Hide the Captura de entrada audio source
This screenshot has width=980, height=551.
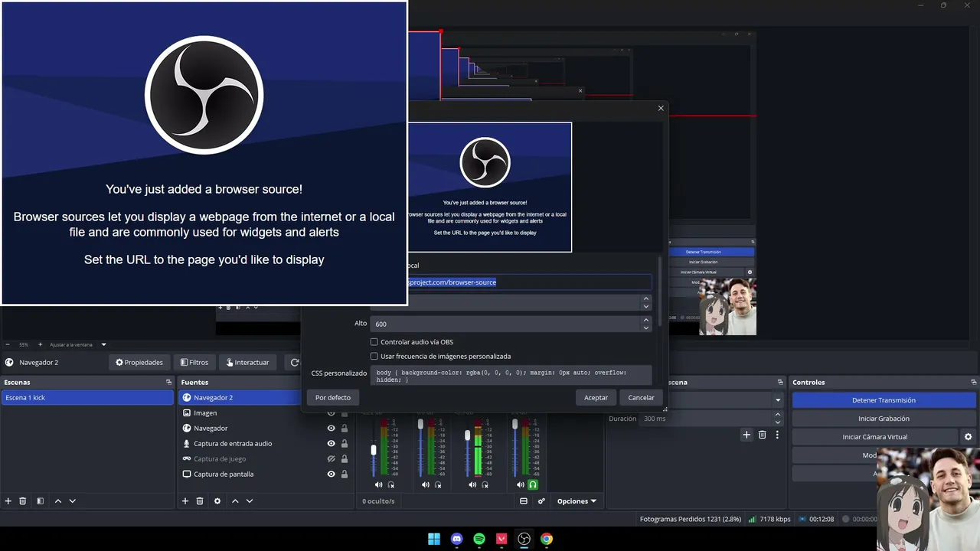[332, 443]
